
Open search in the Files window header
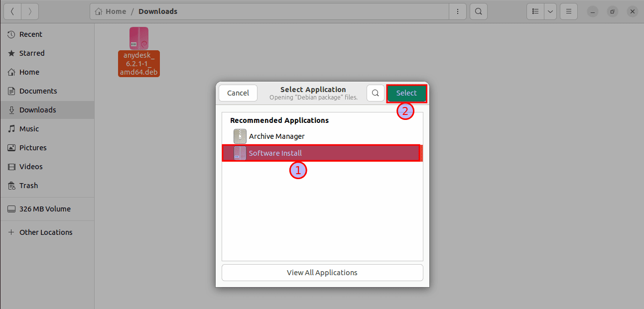tap(479, 11)
